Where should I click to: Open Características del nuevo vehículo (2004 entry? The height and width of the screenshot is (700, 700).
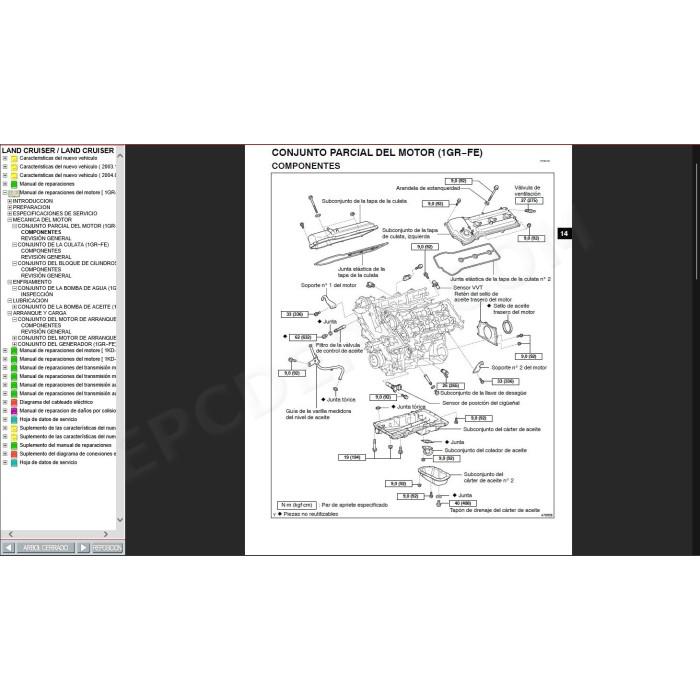coord(67,175)
